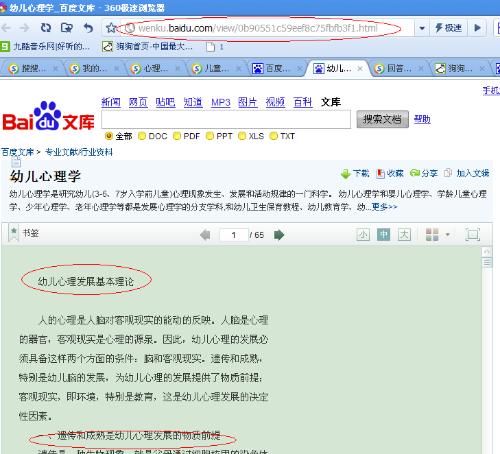Click the 搜索文档 button
Screen dimensions: 500x454
click(x=383, y=119)
